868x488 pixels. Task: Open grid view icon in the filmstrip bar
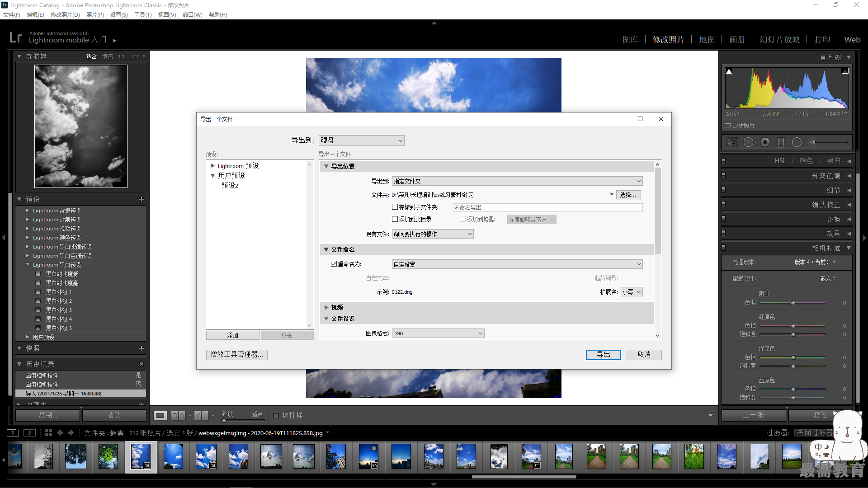pos(48,433)
